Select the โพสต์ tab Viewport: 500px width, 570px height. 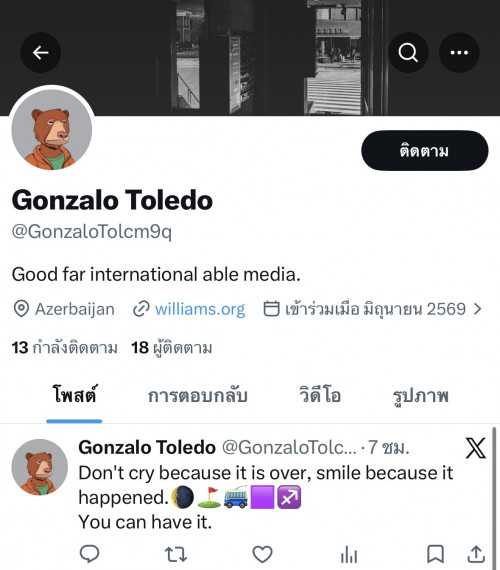click(74, 396)
